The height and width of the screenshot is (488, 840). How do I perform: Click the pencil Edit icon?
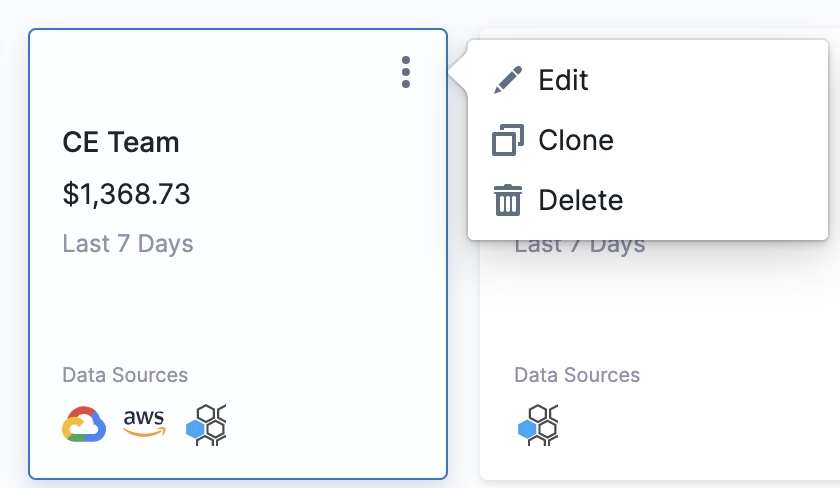click(x=507, y=80)
